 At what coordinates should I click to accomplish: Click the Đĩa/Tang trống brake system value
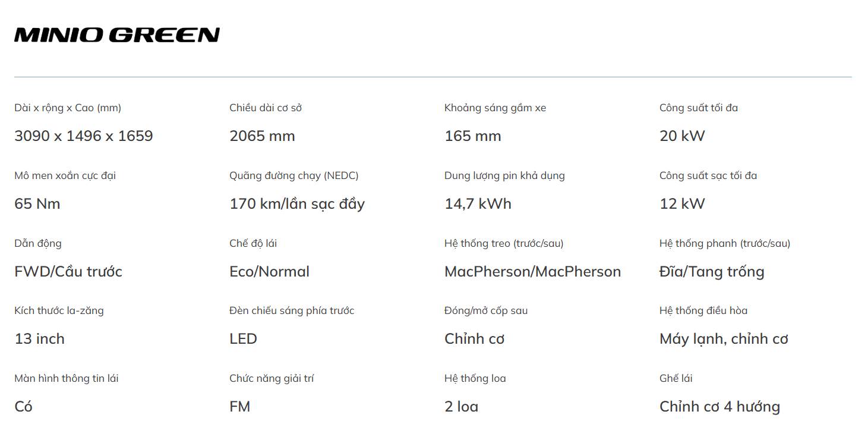[712, 272]
